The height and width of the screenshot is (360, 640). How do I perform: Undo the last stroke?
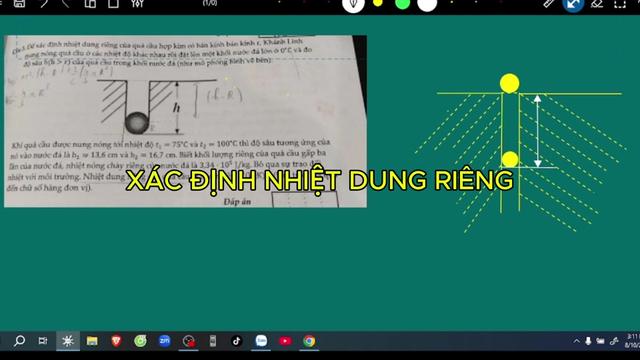[x=44, y=4]
